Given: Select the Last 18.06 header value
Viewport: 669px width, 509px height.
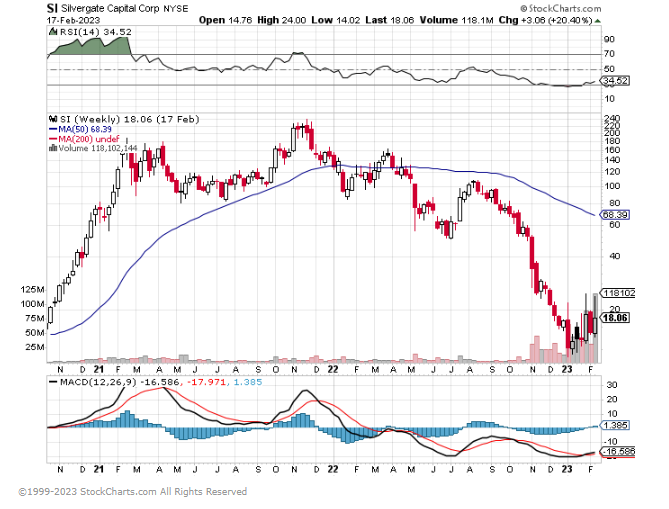Looking at the screenshot, I should pyautogui.click(x=390, y=20).
